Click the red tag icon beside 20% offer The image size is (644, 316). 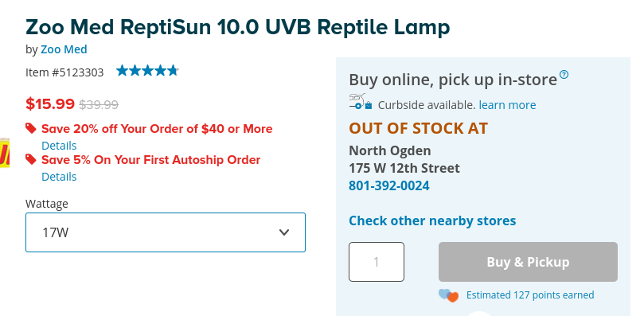click(31, 128)
